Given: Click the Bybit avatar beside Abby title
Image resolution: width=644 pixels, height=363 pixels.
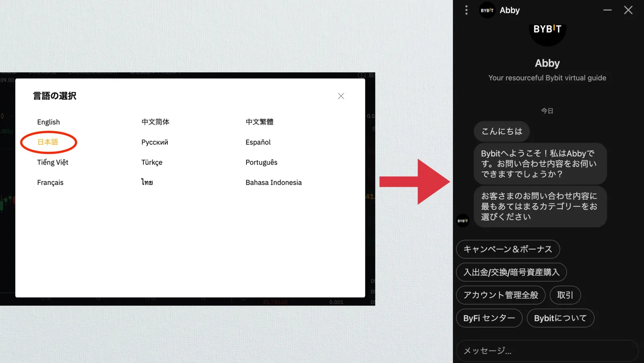Looking at the screenshot, I should (487, 10).
